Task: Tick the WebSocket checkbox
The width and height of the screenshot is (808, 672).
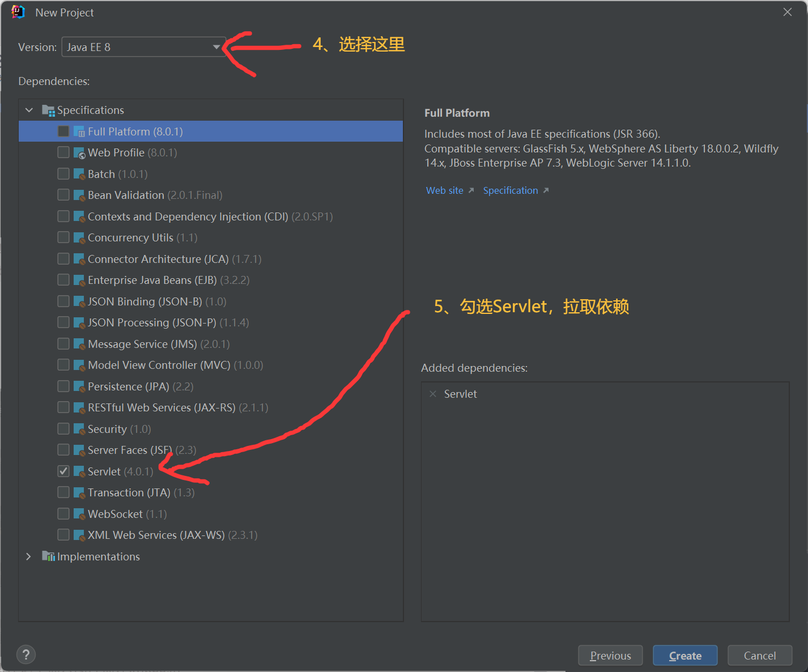Action: point(63,514)
